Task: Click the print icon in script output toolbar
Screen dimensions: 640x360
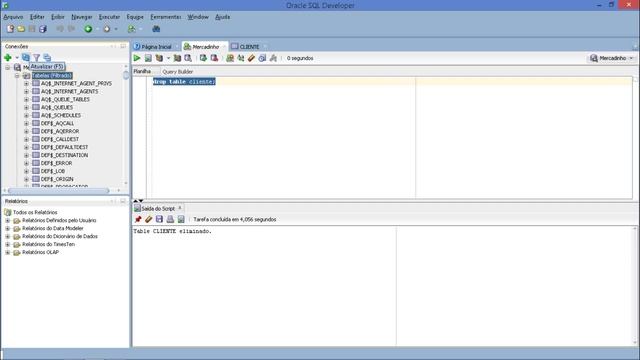Action: (x=170, y=219)
